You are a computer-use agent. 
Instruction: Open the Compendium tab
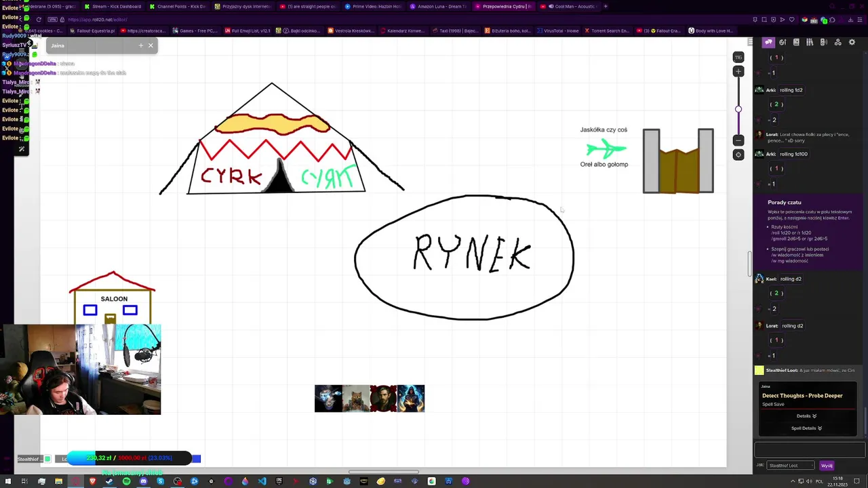[x=810, y=42]
